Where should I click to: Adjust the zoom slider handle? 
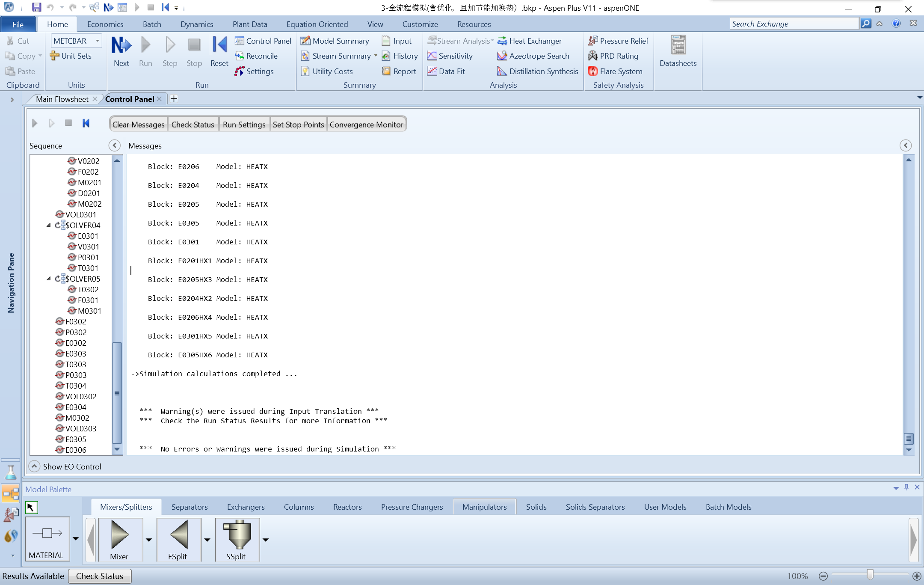tap(870, 575)
